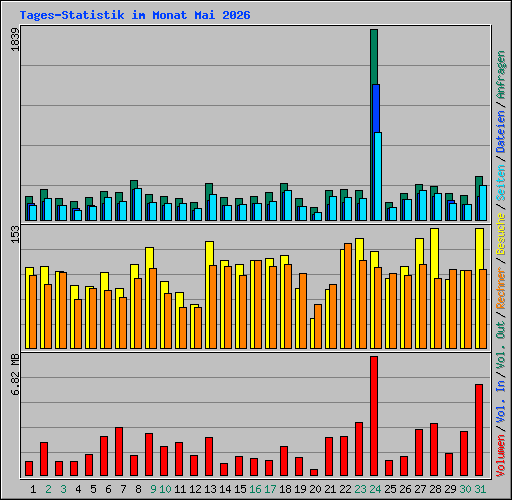Click the green day 24 label on the x-axis
The image size is (512, 500).
[375, 489]
